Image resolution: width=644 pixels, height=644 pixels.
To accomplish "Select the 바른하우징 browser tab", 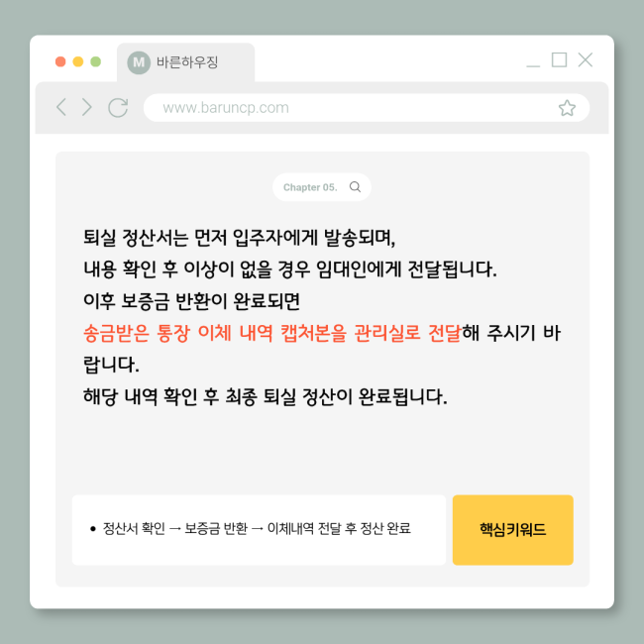I will [185, 62].
